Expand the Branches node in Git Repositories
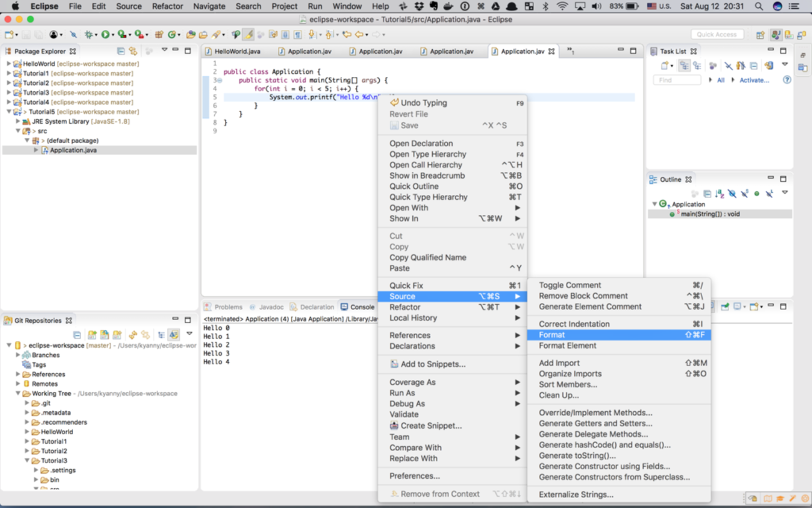Viewport: 812px width, 508px height. pos(18,355)
